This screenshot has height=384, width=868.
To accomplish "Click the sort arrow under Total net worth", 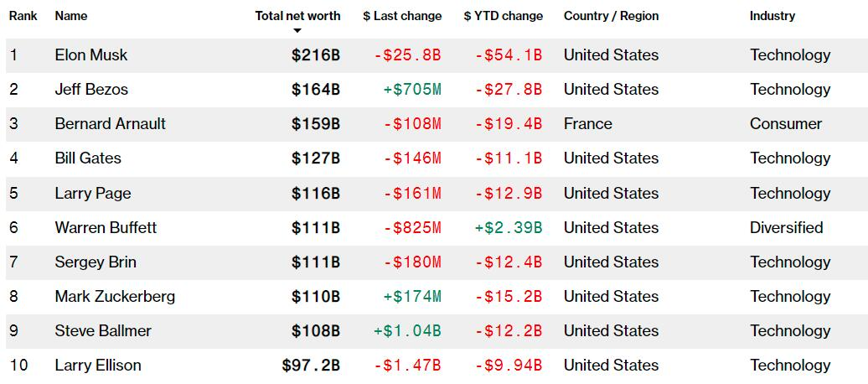I will point(297,31).
